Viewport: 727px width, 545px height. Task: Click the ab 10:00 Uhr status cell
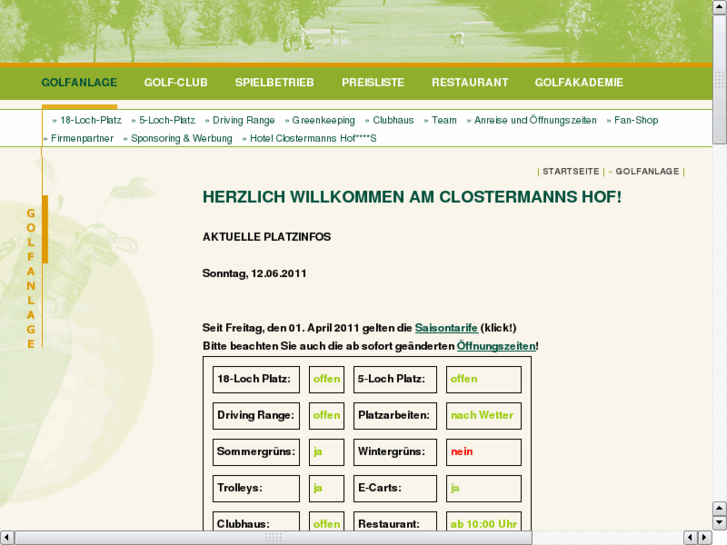[484, 521]
